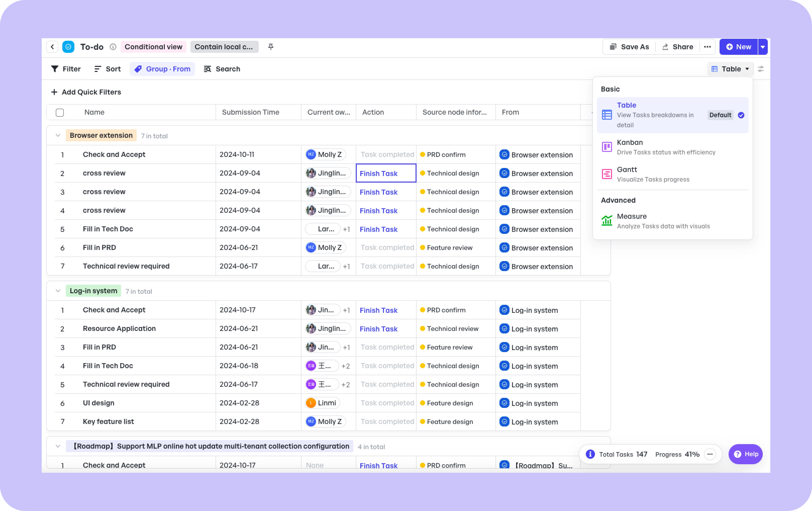Click the Sort lines icon
The width and height of the screenshot is (812, 511).
(97, 69)
